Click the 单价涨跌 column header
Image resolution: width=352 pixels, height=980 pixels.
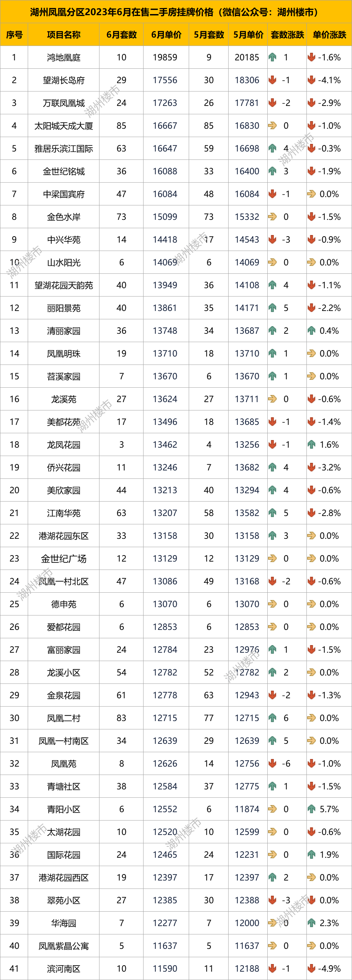click(x=330, y=35)
